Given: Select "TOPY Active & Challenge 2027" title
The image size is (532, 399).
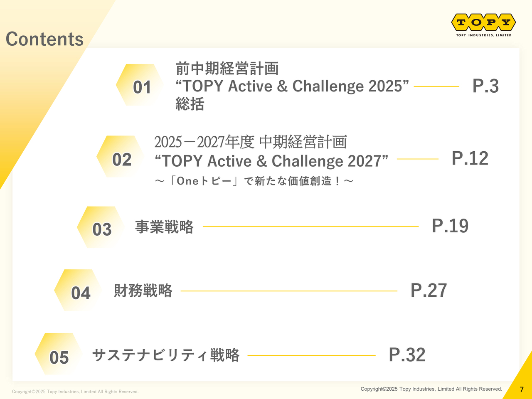Looking at the screenshot, I should [x=271, y=161].
